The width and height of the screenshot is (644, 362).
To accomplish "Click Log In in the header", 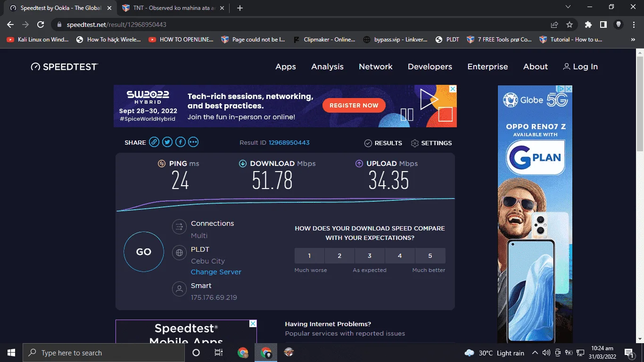I will point(580,66).
